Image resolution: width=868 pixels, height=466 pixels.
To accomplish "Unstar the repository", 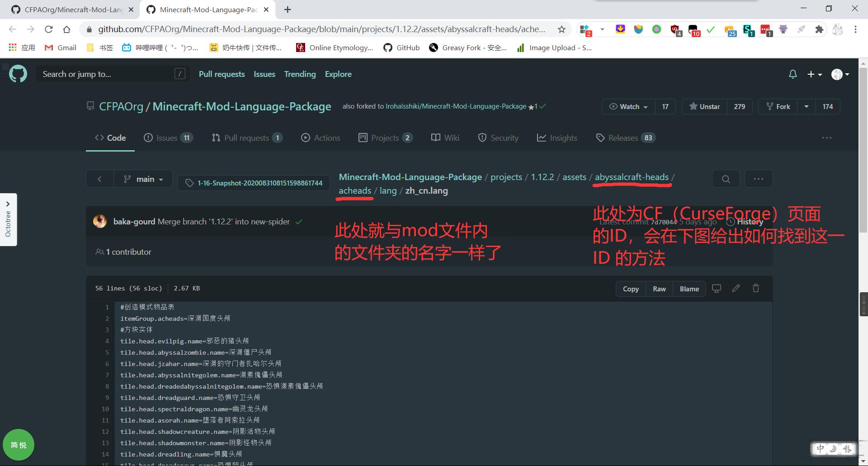I will 703,106.
